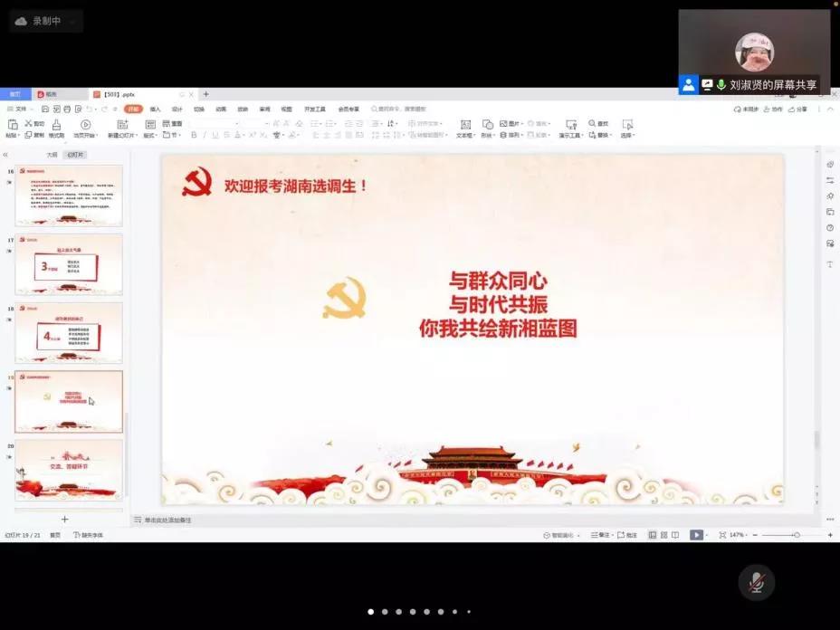The height and width of the screenshot is (630, 840).
Task: Open the Insert (插入) ribbon tab
Action: [x=156, y=109]
